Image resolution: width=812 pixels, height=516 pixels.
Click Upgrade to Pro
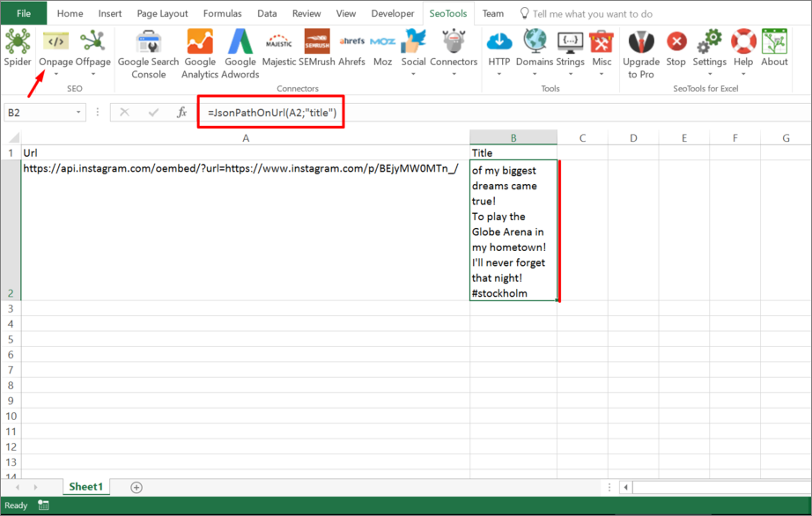[x=640, y=53]
